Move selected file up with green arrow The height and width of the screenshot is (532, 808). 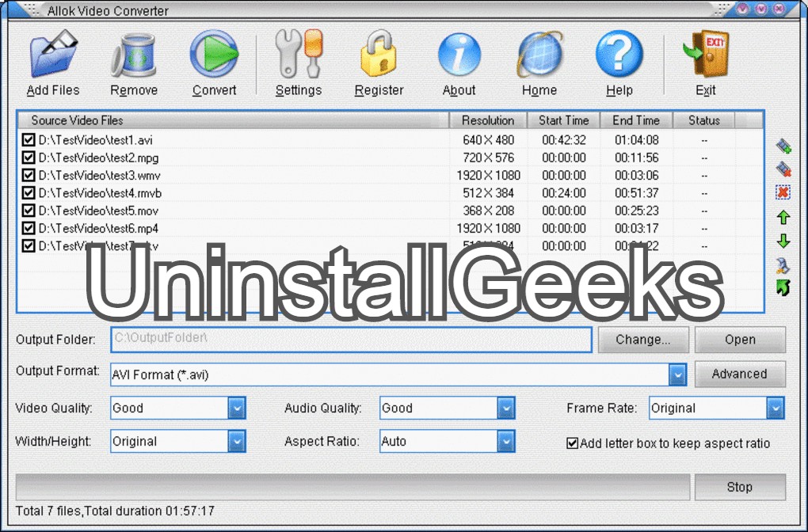783,218
